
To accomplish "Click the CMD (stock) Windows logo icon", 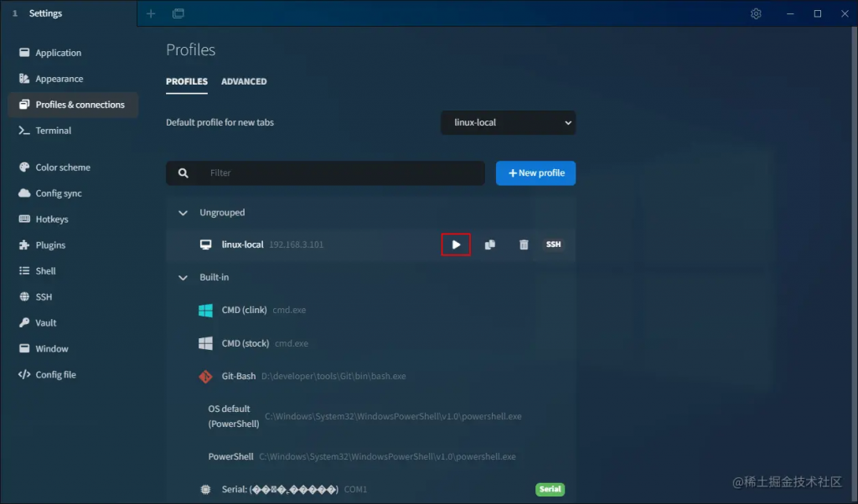I will point(206,343).
